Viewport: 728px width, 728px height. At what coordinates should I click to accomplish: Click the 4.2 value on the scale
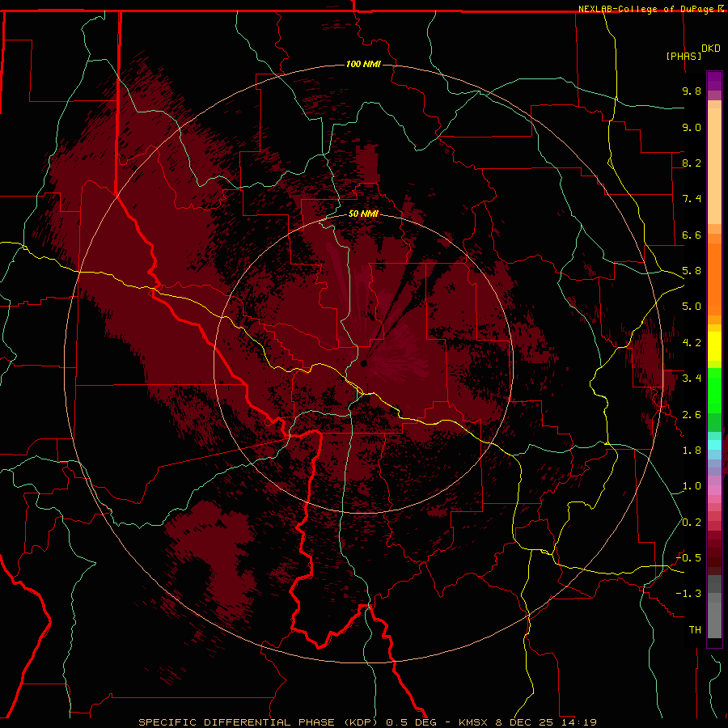coord(692,343)
